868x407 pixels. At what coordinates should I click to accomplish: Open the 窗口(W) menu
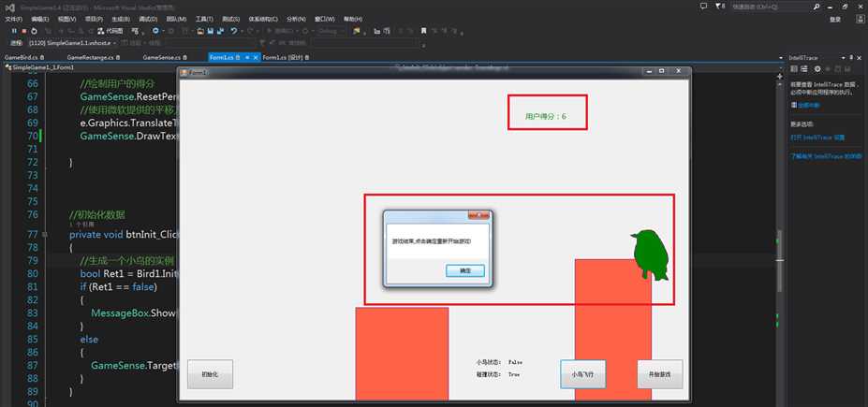pyautogui.click(x=323, y=19)
